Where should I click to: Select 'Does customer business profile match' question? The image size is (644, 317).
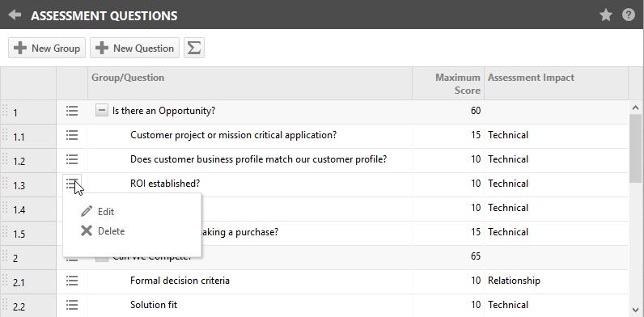258,159
